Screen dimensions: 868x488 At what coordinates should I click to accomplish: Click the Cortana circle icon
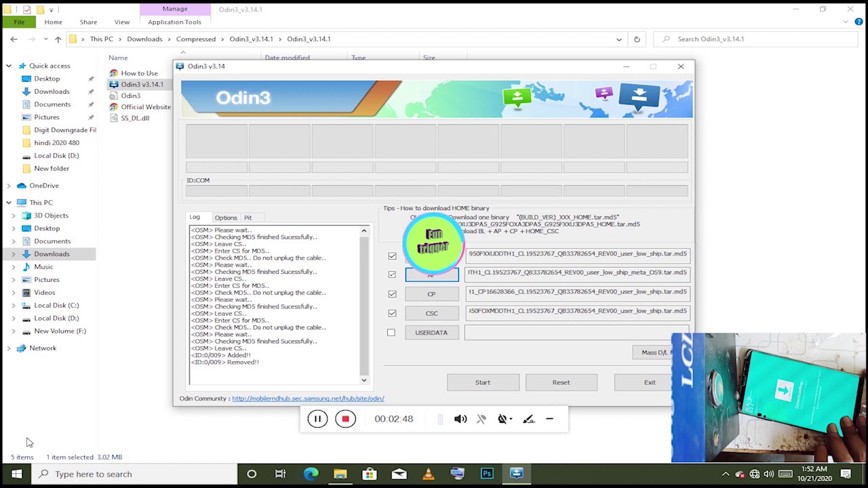point(252,474)
